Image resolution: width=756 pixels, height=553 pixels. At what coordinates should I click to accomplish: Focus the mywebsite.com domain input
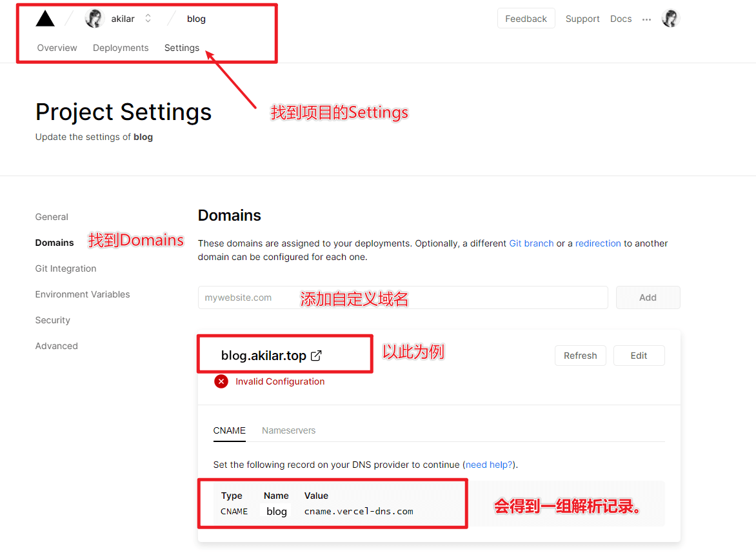tap(403, 297)
